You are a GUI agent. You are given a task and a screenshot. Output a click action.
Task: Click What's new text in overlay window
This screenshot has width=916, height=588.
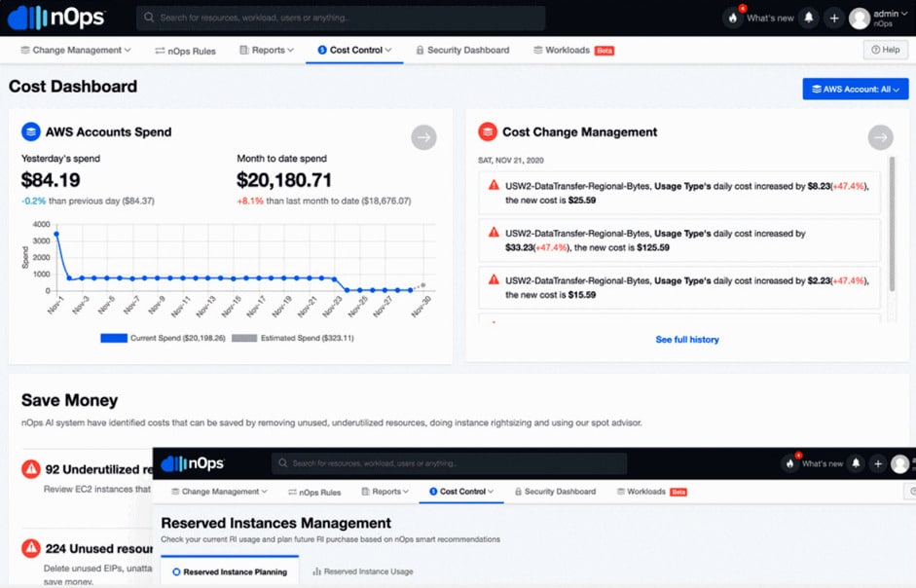[x=822, y=463]
